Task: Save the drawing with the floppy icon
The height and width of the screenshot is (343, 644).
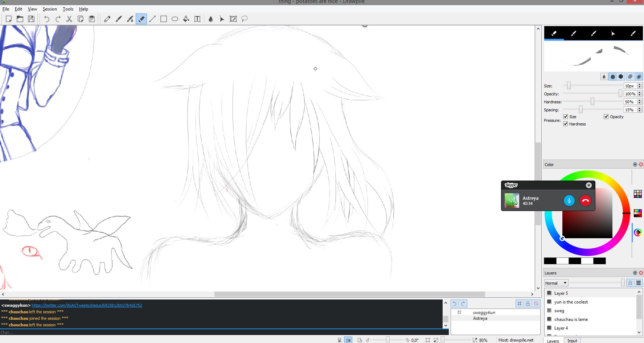Action: tap(31, 19)
